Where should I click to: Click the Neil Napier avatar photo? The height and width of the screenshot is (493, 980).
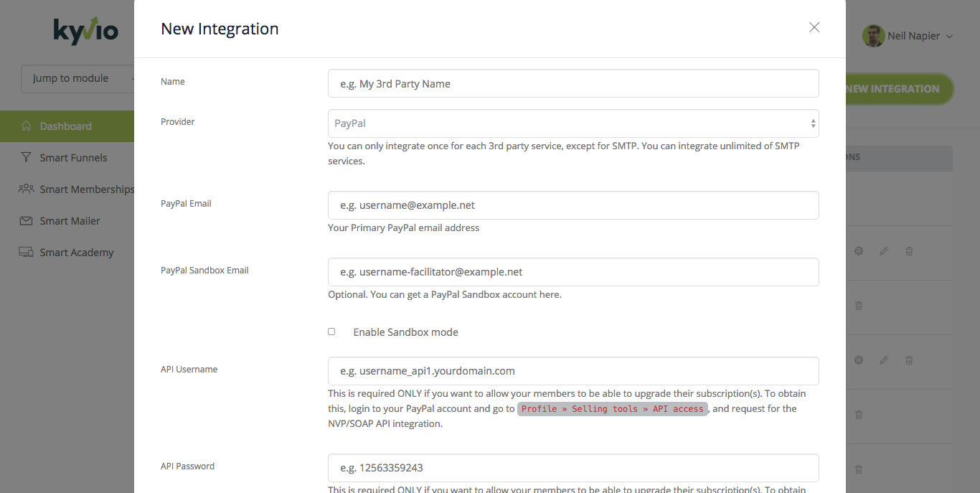click(873, 36)
